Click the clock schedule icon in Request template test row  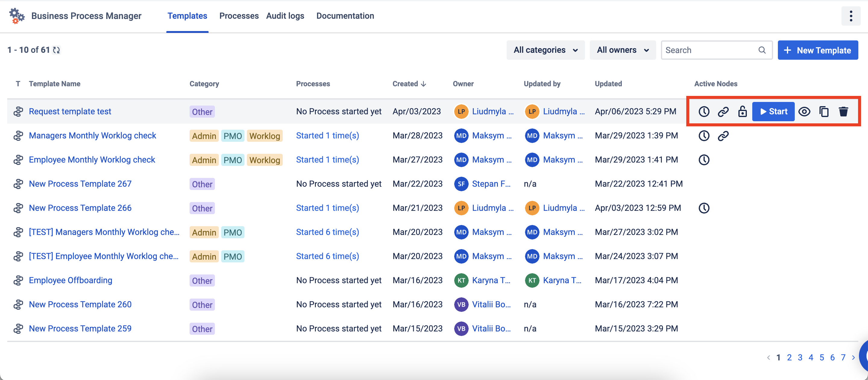[703, 111]
